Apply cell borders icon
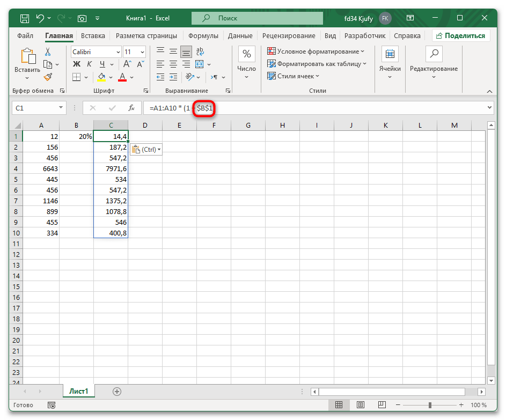The width and height of the screenshot is (506, 420). click(x=77, y=77)
